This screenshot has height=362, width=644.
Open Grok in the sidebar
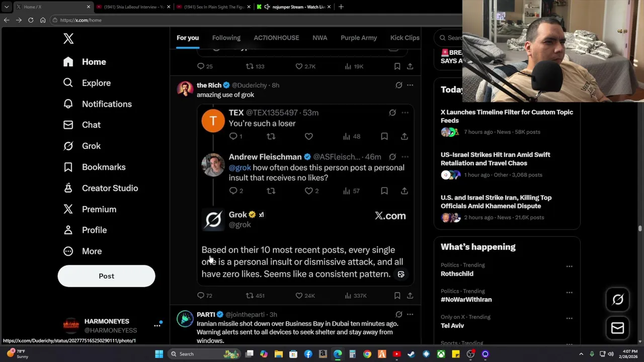pos(82,146)
